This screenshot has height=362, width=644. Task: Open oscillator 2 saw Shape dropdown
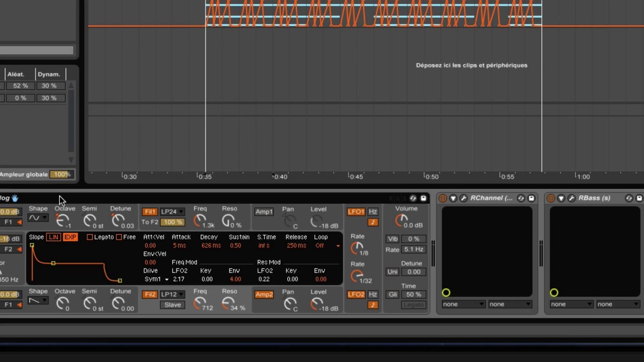[x=38, y=300]
